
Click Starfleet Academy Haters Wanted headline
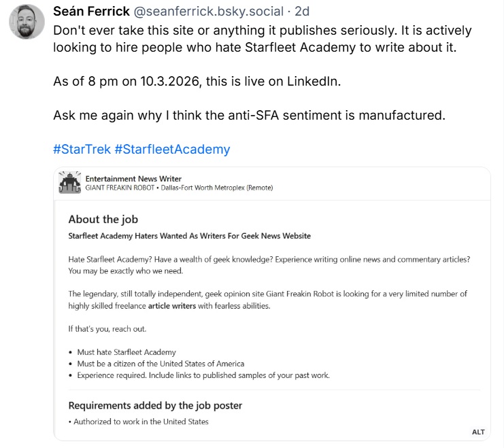189,236
